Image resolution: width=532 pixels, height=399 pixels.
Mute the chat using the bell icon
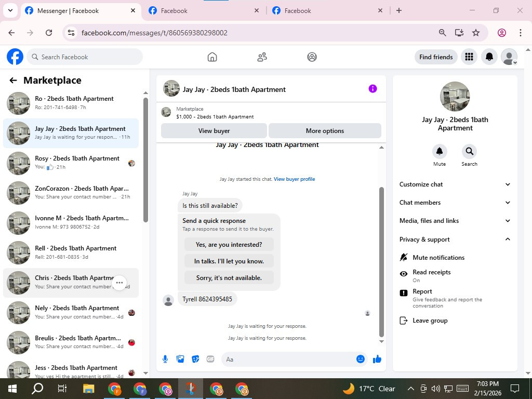point(440,151)
